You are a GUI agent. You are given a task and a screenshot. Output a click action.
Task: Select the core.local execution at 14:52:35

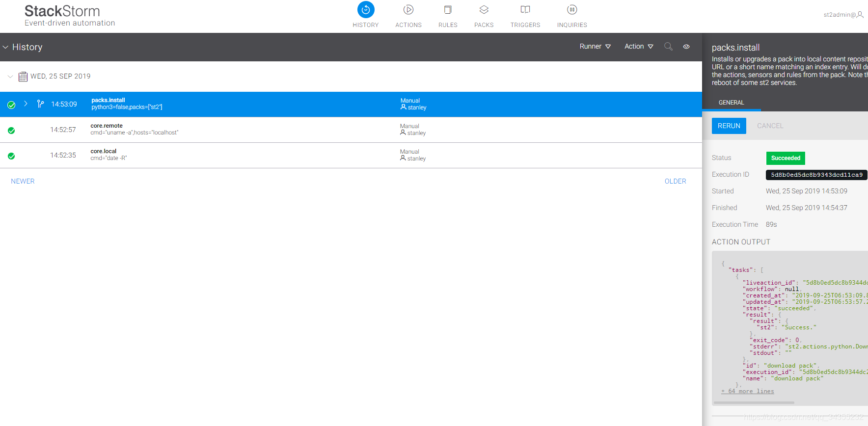pyautogui.click(x=351, y=155)
